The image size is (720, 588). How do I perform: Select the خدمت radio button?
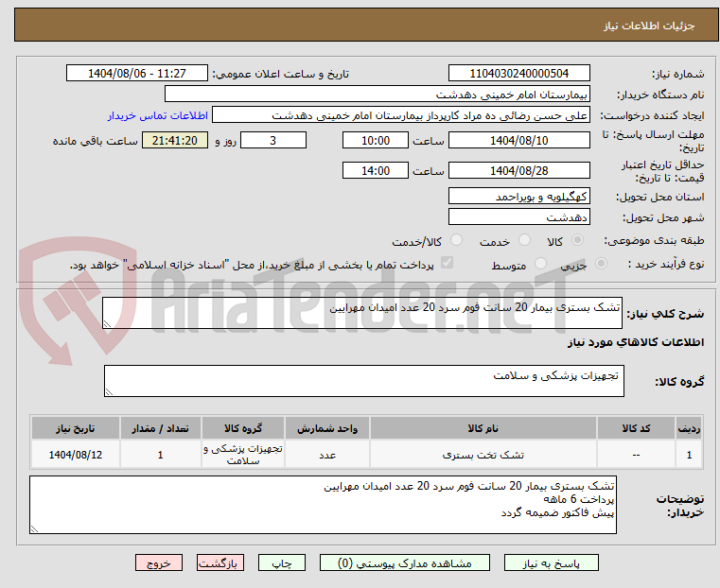pyautogui.click(x=524, y=240)
